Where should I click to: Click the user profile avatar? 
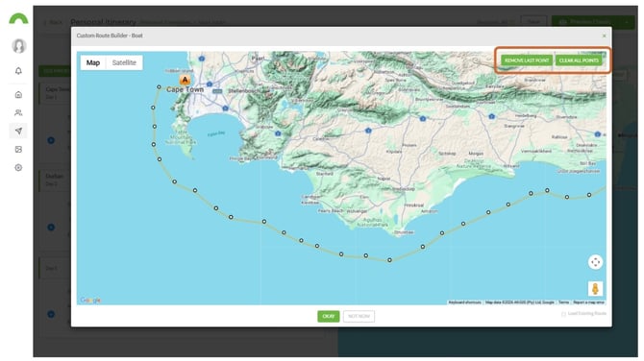pos(19,46)
